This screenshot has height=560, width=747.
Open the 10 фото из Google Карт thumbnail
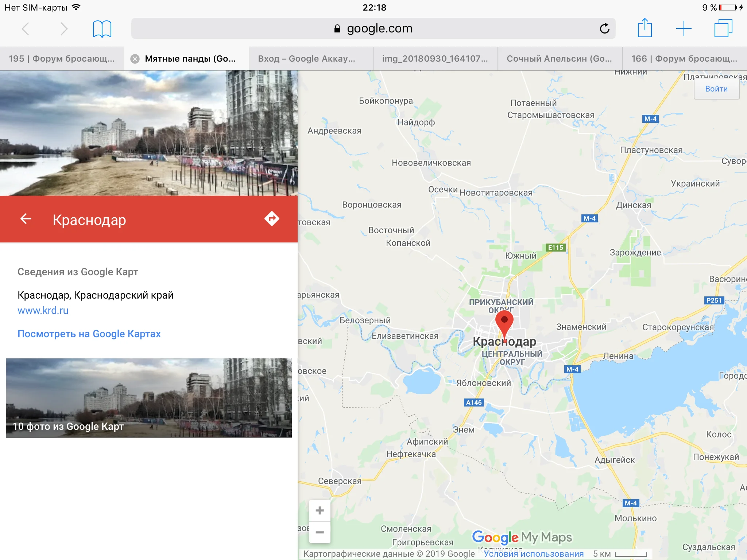coord(149,398)
